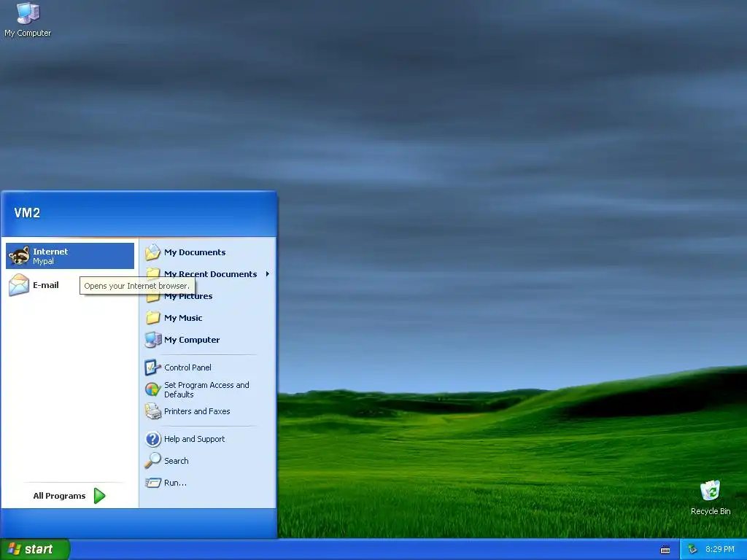The height and width of the screenshot is (560, 747).
Task: Click the Help and Support question icon
Action: [153, 438]
